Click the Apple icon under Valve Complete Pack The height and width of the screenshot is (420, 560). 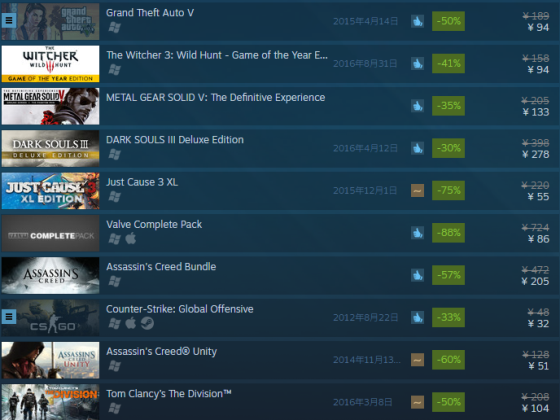click(x=131, y=238)
